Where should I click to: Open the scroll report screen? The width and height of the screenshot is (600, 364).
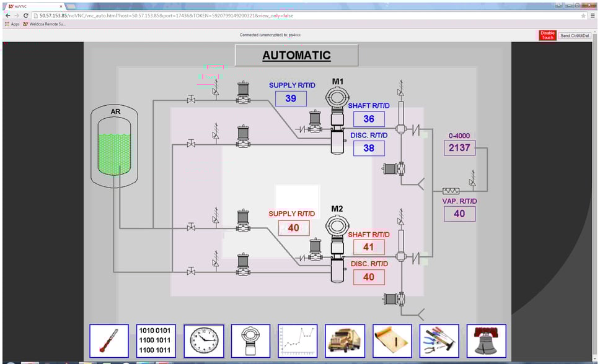click(392, 340)
